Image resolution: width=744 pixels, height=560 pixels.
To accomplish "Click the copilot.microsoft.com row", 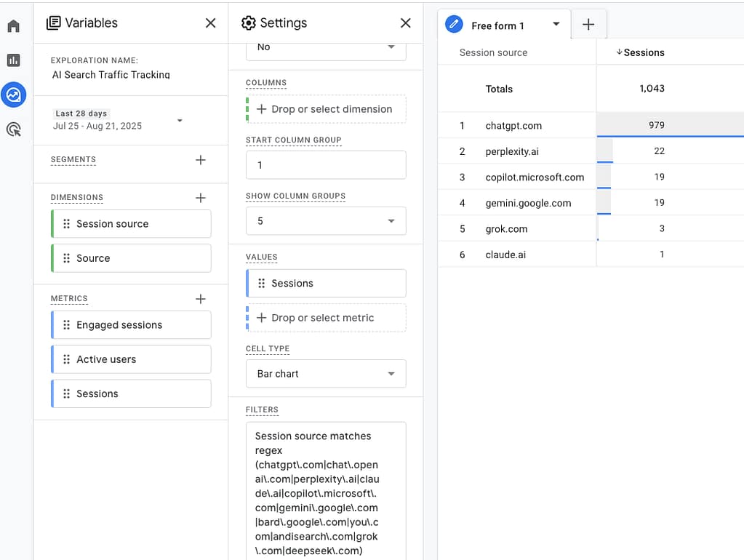I will pyautogui.click(x=591, y=177).
